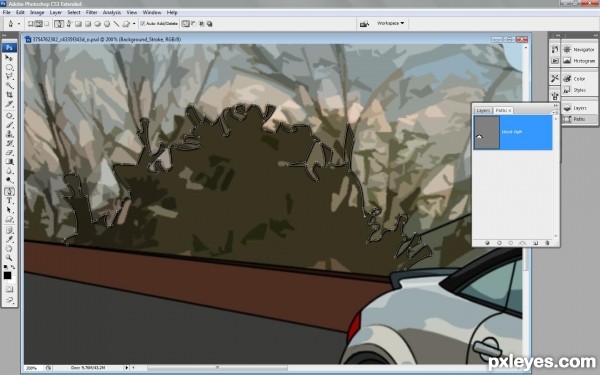
Task: Open the Analysis menu
Action: (x=112, y=13)
